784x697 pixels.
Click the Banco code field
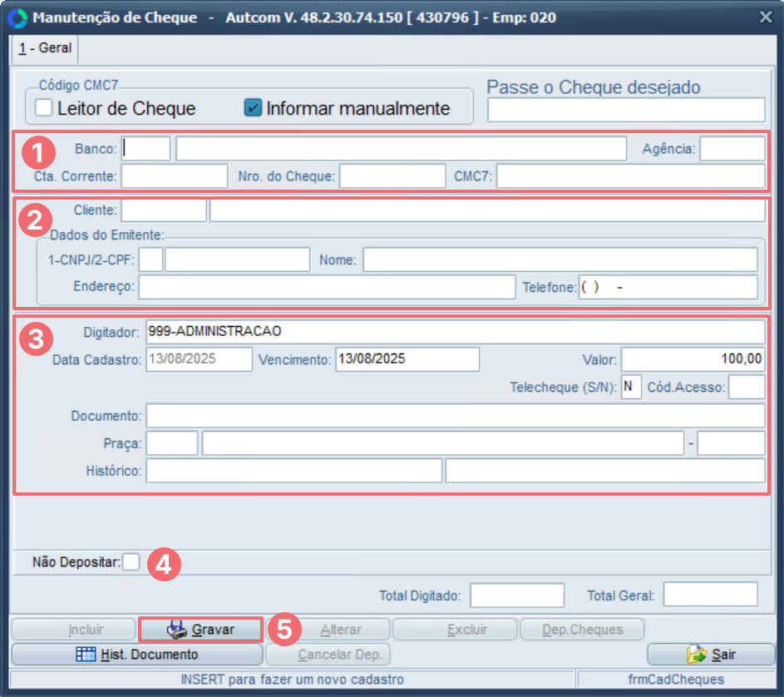[146, 149]
